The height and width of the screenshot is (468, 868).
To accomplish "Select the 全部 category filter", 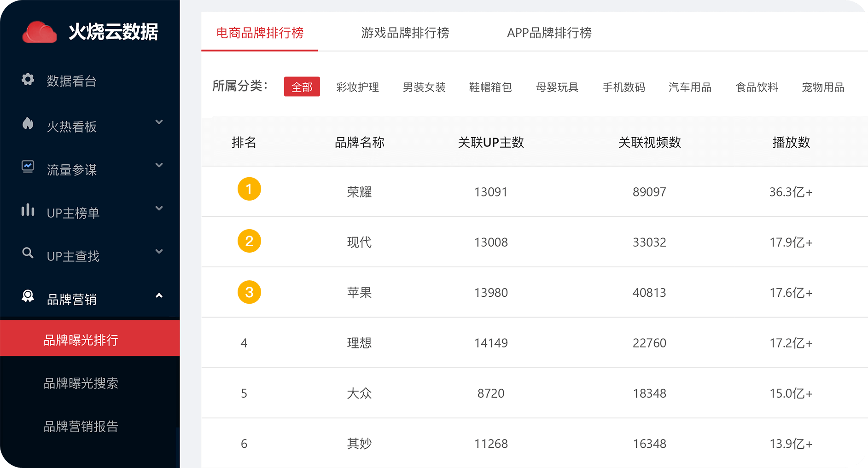I will coord(302,87).
